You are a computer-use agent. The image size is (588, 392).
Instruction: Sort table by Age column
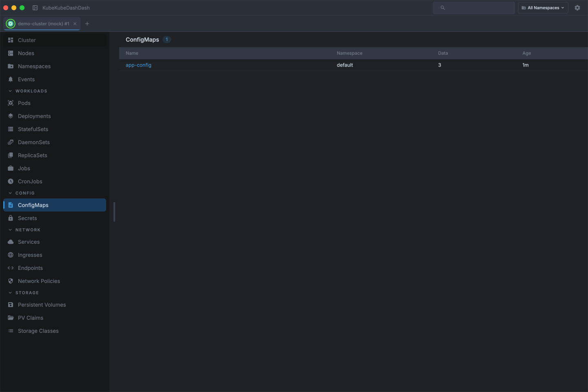coord(527,53)
